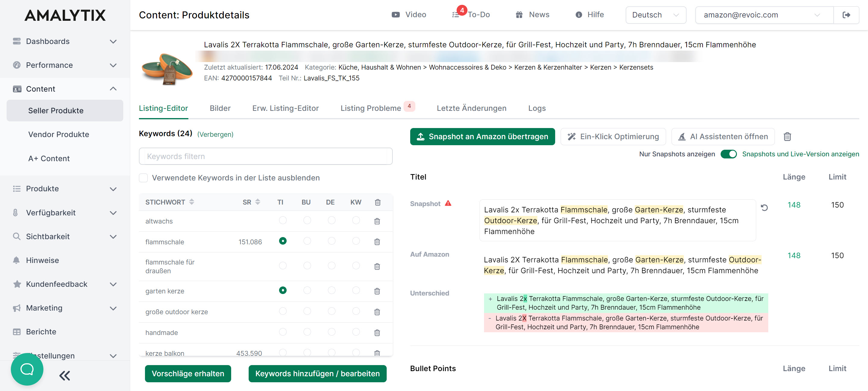This screenshot has height=391, width=868.
Task: Click the Hinweise bell menu item
Action: 42,260
